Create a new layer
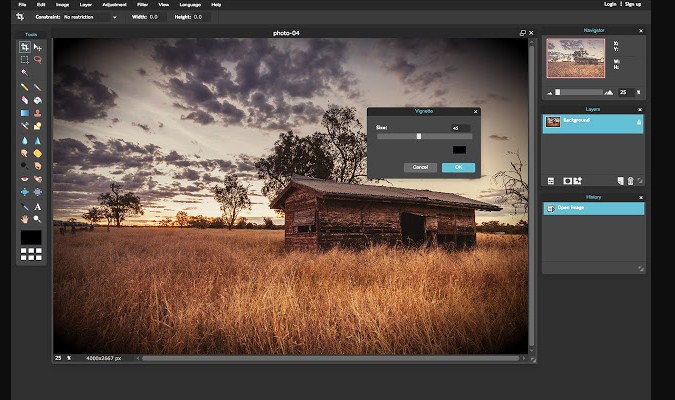Image resolution: width=675 pixels, height=400 pixels. pos(620,181)
